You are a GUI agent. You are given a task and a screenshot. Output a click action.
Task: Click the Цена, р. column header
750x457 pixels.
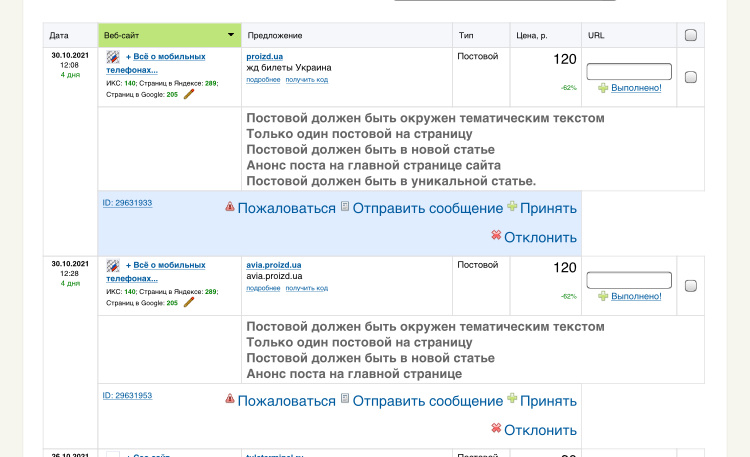click(x=530, y=35)
